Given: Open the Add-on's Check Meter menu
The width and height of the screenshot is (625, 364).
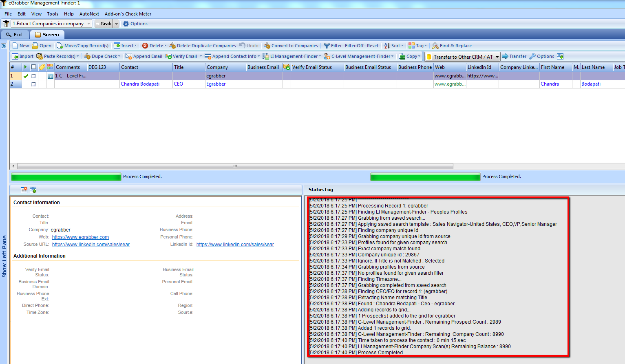Looking at the screenshot, I should tap(128, 14).
